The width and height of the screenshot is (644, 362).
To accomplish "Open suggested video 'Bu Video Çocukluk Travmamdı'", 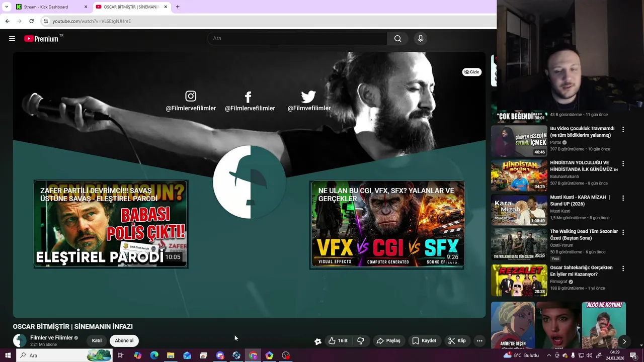I will pyautogui.click(x=582, y=132).
